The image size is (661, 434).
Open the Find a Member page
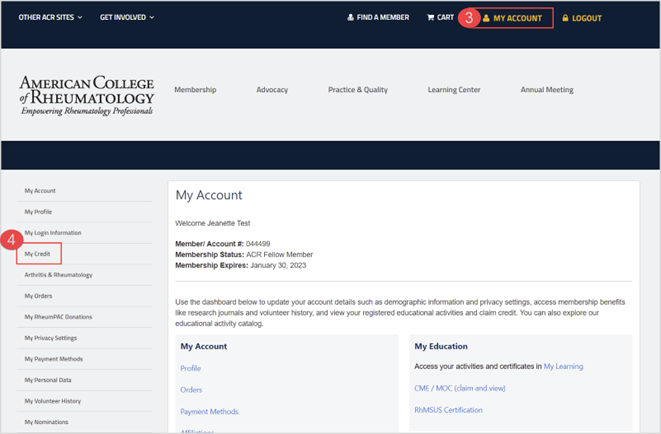(378, 17)
